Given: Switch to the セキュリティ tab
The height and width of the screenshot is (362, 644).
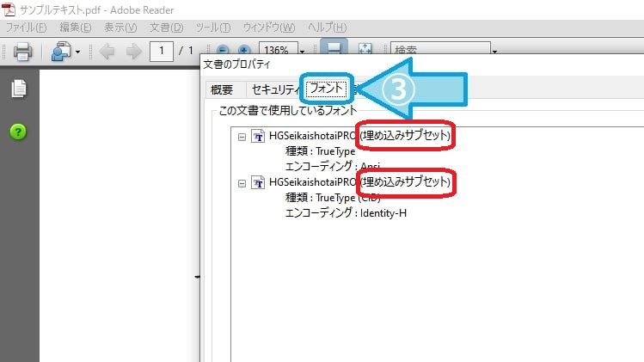Looking at the screenshot, I should coord(275,89).
